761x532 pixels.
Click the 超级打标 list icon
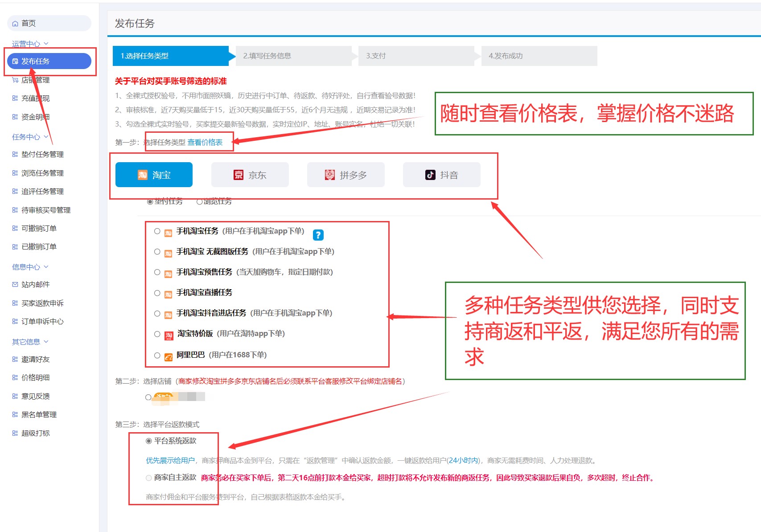[15, 433]
